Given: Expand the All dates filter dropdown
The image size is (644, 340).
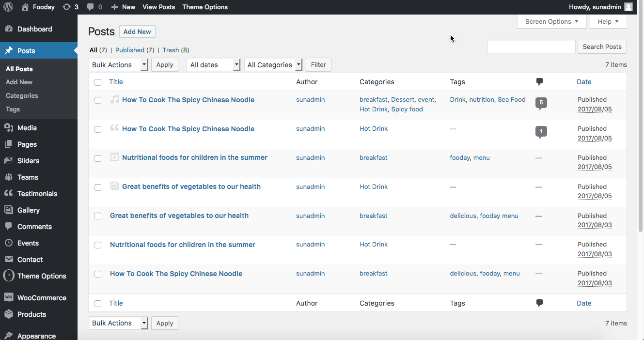Looking at the screenshot, I should pyautogui.click(x=214, y=65).
